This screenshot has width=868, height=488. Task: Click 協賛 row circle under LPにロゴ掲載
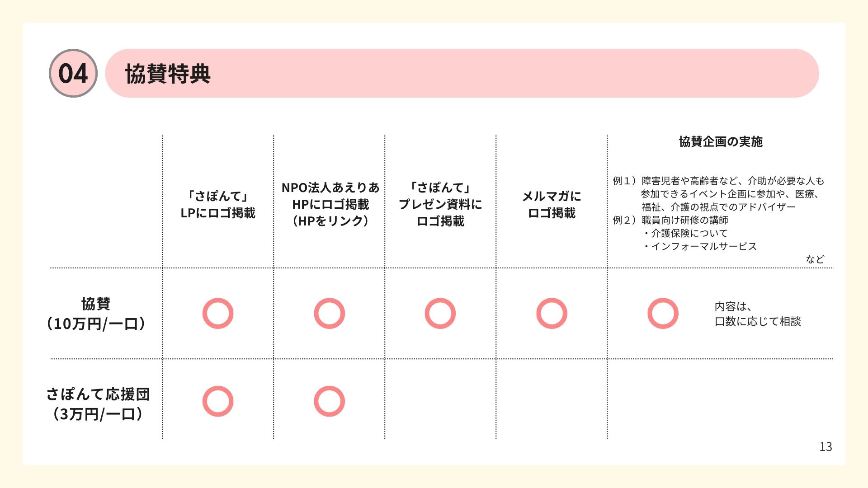(218, 314)
